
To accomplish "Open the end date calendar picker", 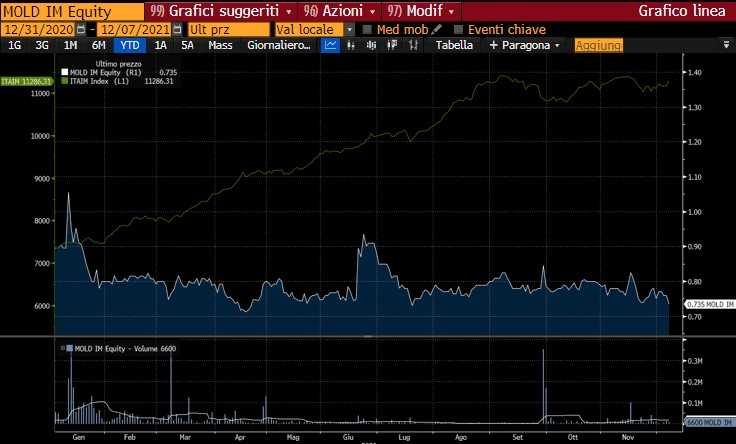I will (x=177, y=30).
